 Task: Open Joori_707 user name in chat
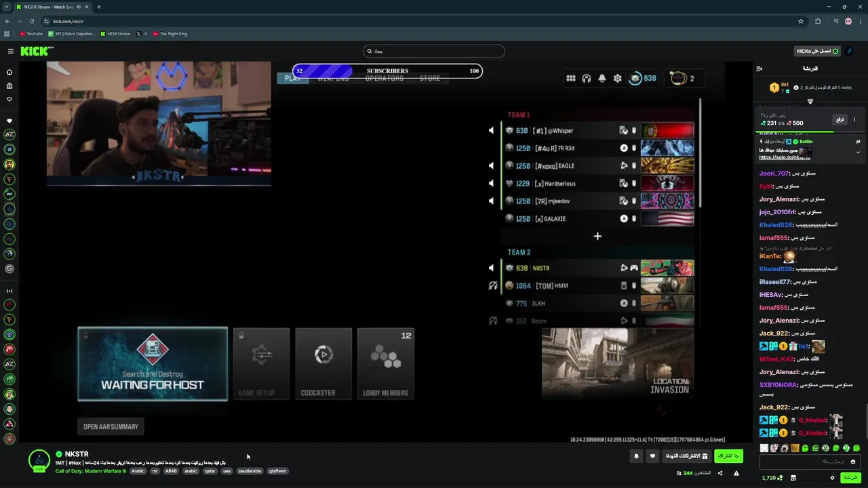tap(774, 174)
